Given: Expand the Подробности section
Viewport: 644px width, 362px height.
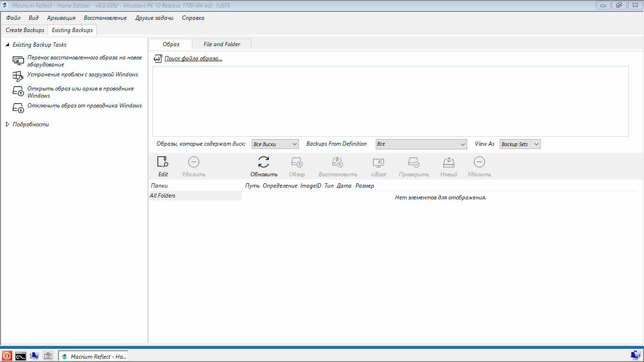Looking at the screenshot, I should click(x=7, y=124).
